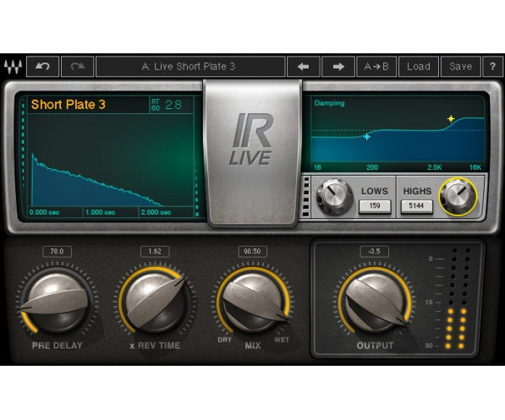This screenshot has height=420, width=505.
Task: Select the cyan low damping marker
Action: [367, 137]
